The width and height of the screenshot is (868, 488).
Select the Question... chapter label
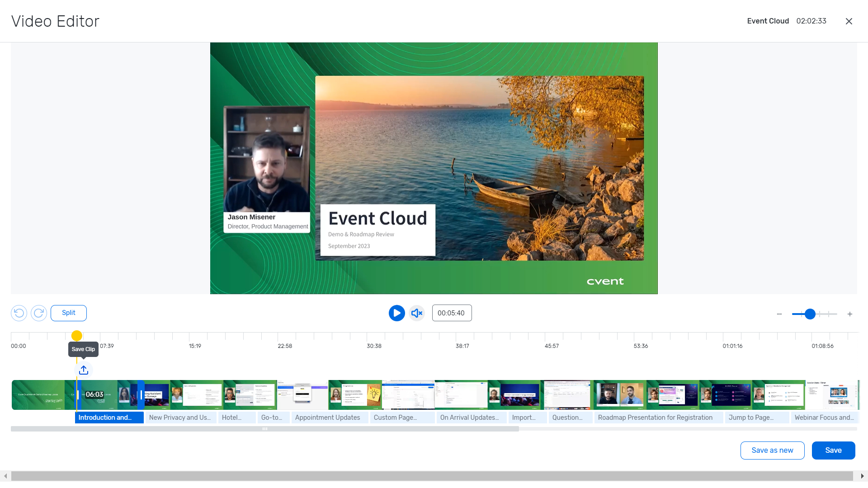(571, 418)
